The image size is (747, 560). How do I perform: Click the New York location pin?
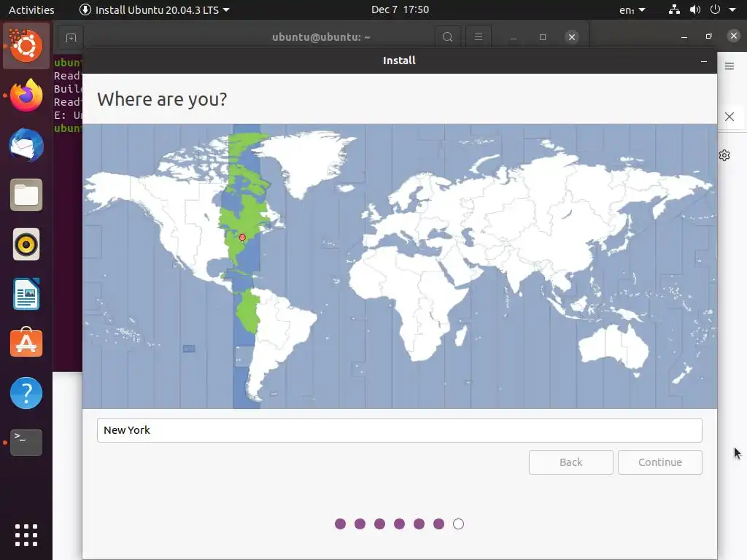pos(242,237)
